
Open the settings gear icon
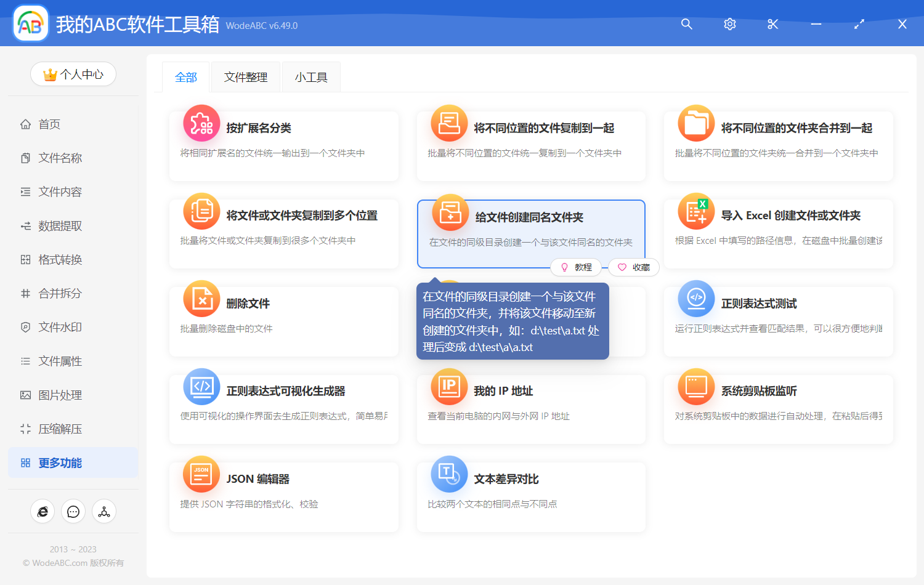pos(729,24)
